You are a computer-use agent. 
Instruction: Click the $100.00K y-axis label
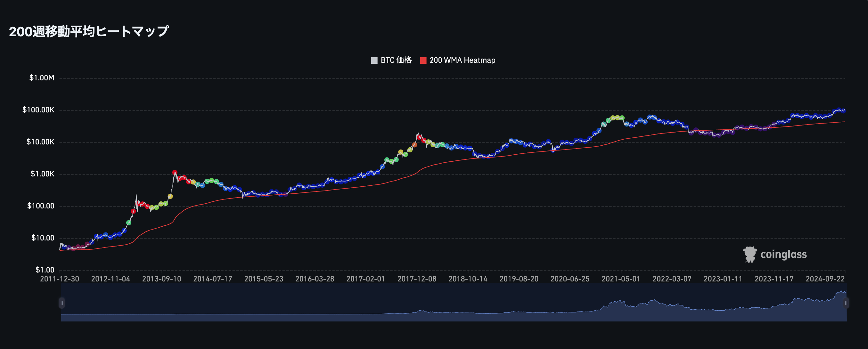click(x=38, y=110)
